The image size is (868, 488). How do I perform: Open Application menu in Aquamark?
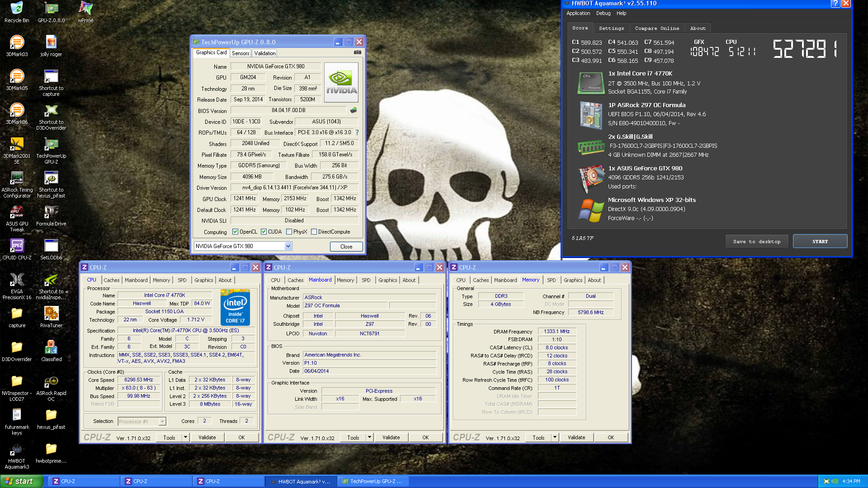click(x=578, y=13)
